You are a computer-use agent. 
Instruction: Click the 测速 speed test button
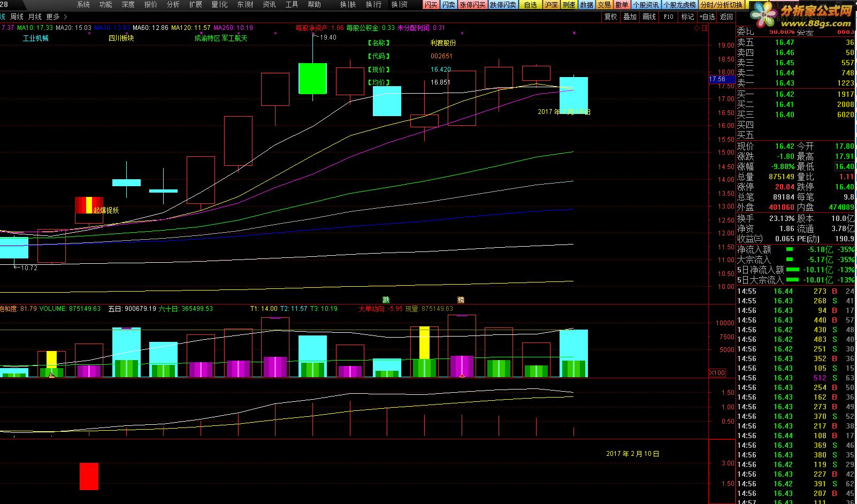pos(569,5)
